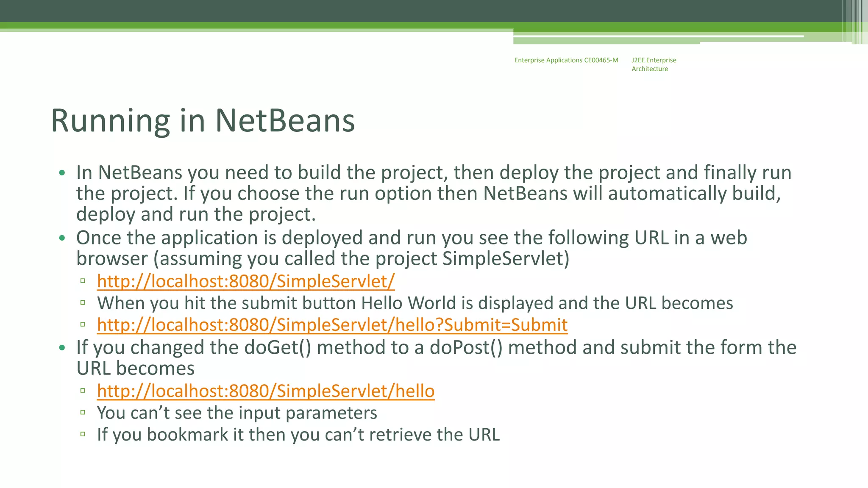Click the round bullet beside 'If you changed'
Viewport: 868px width, 488px height.
click(62, 348)
